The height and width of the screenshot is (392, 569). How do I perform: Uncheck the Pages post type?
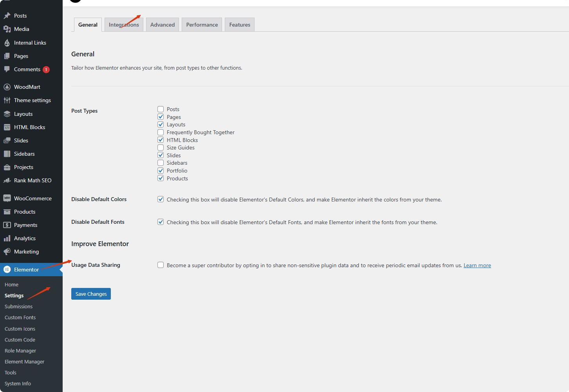click(x=161, y=117)
